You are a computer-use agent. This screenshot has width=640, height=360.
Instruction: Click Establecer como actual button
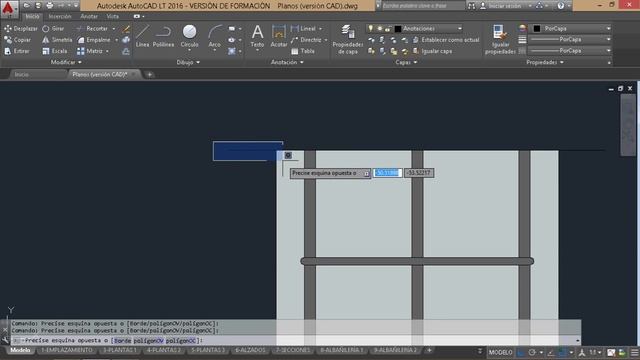[446, 40]
